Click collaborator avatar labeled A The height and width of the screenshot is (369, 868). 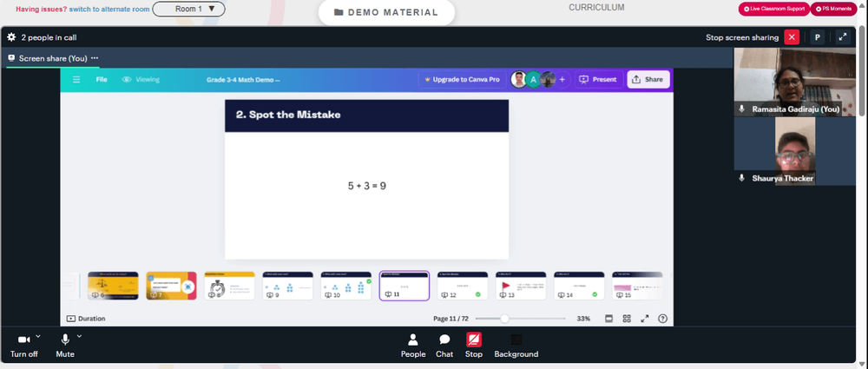click(533, 79)
